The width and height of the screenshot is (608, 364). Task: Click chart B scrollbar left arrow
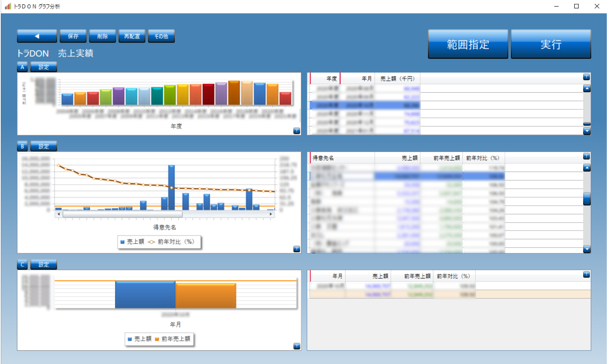tap(59, 214)
